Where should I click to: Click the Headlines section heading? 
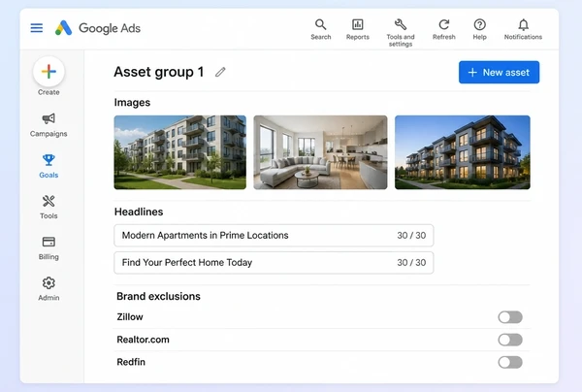[x=139, y=212]
